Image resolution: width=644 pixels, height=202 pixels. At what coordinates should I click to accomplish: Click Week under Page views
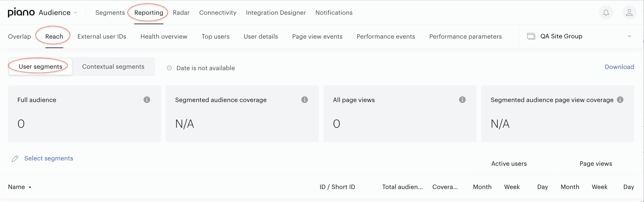(x=600, y=187)
